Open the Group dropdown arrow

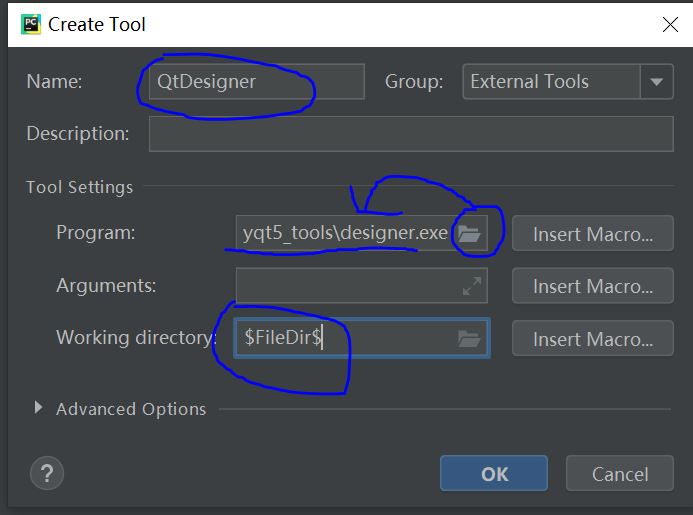coord(656,82)
